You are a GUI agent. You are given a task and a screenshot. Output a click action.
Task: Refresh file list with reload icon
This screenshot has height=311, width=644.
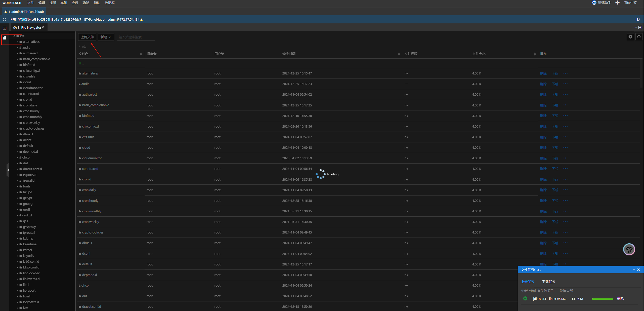(x=639, y=37)
